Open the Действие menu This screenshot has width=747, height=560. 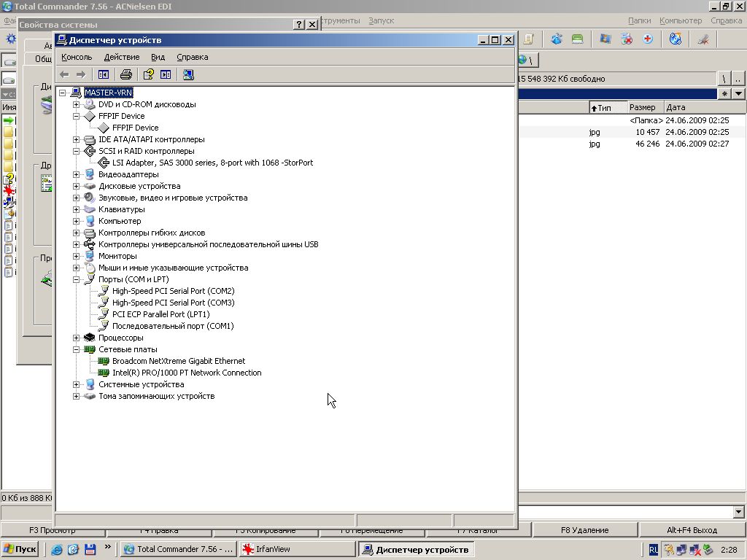(122, 57)
